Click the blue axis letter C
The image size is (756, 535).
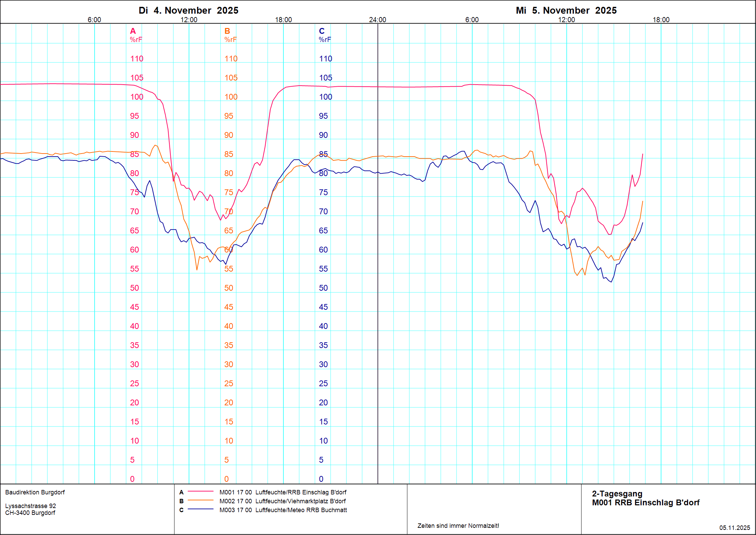(x=322, y=31)
